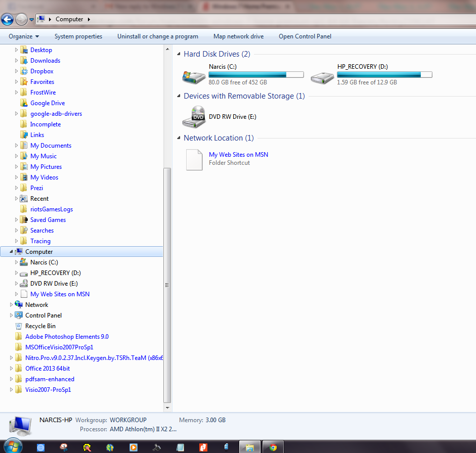Screen dimensions: 476x453
Task: Expand the FrostWire folder
Action: [16, 92]
